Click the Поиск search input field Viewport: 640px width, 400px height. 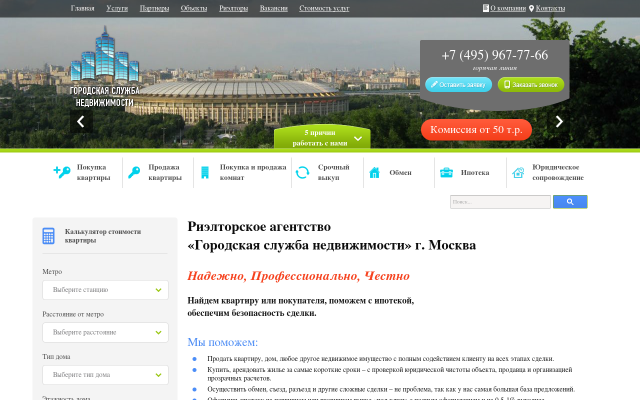tap(500, 202)
